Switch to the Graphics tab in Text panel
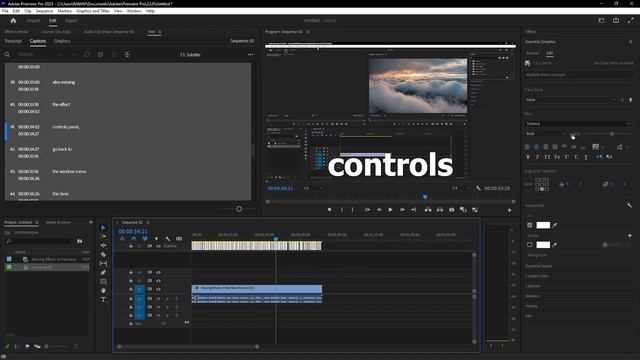 62,41
